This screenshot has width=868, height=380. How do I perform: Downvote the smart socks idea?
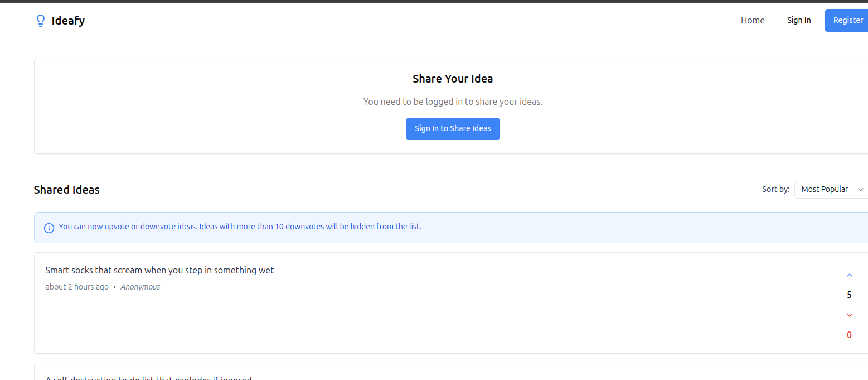pos(849,315)
